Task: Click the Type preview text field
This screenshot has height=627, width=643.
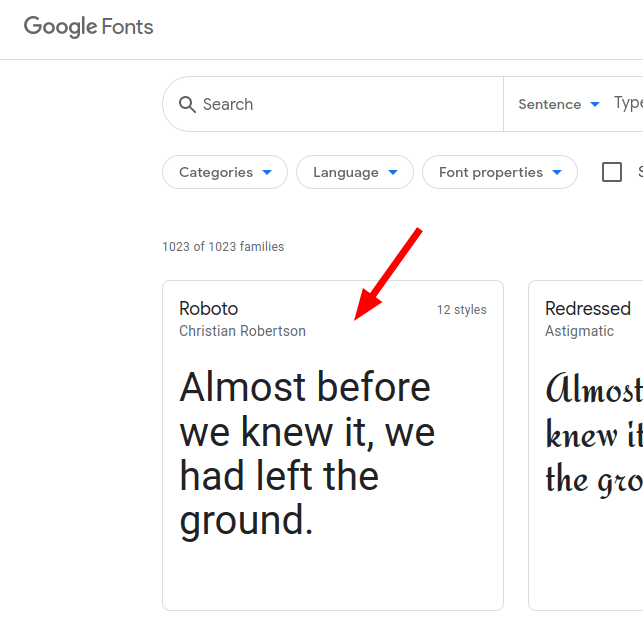Action: (628, 103)
